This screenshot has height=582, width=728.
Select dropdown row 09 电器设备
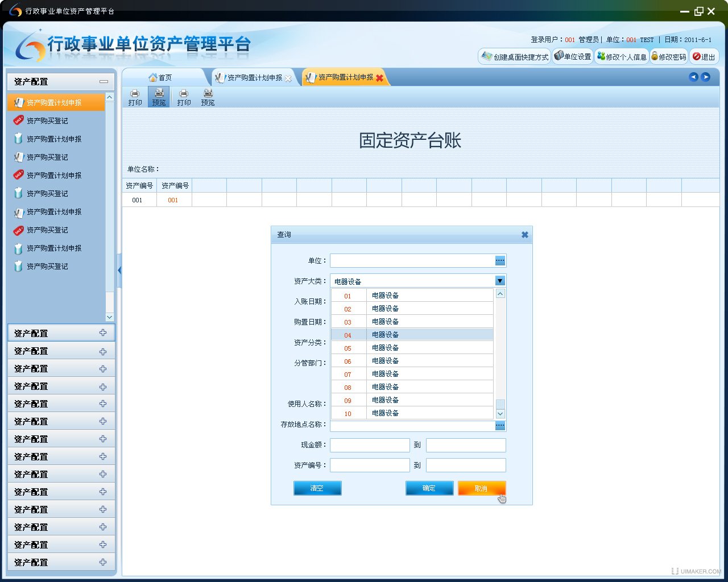(412, 400)
